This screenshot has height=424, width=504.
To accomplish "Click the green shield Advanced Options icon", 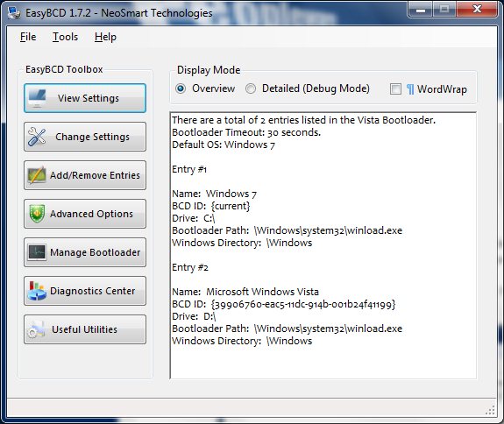I will (37, 214).
